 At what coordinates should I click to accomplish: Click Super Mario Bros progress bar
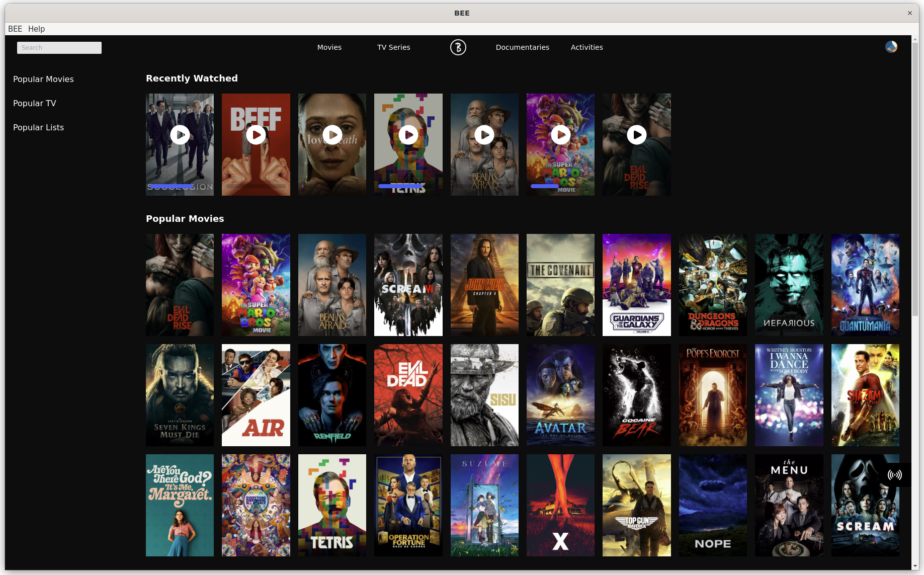(560, 186)
